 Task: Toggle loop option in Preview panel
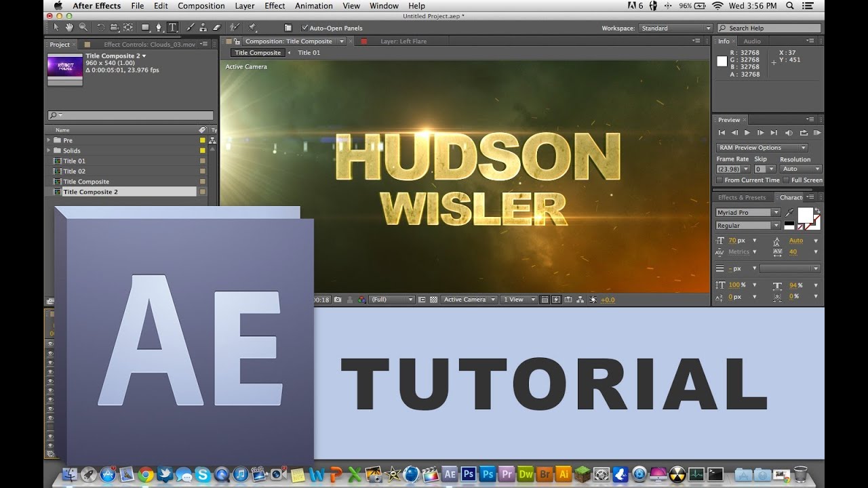(804, 133)
